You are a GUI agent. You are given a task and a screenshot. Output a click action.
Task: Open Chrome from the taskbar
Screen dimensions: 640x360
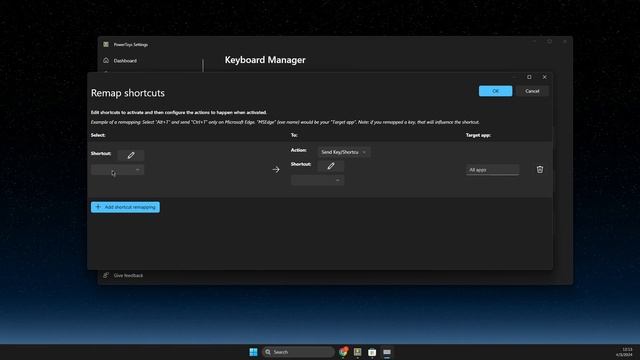pos(343,352)
